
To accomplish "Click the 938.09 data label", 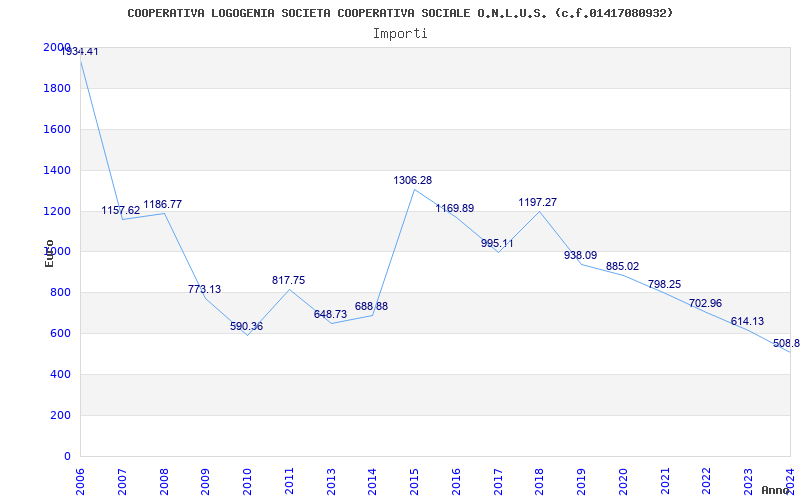I will point(580,255).
